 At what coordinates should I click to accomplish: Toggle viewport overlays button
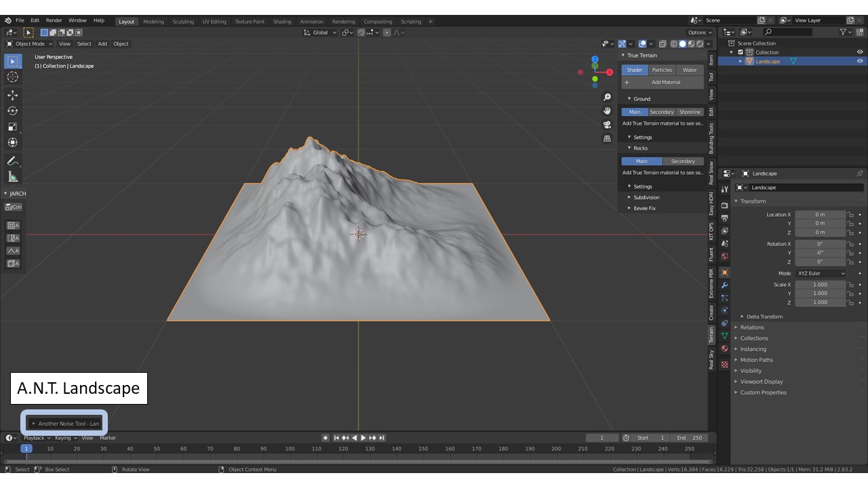point(642,43)
